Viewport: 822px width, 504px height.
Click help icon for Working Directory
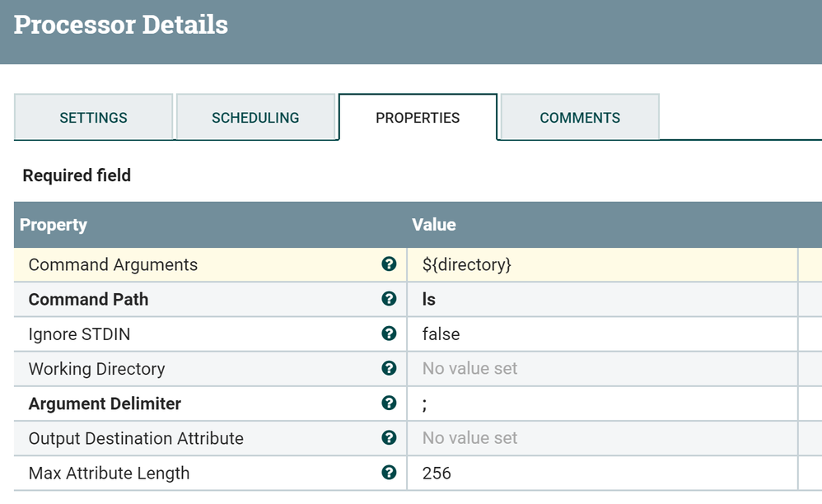coord(389,368)
